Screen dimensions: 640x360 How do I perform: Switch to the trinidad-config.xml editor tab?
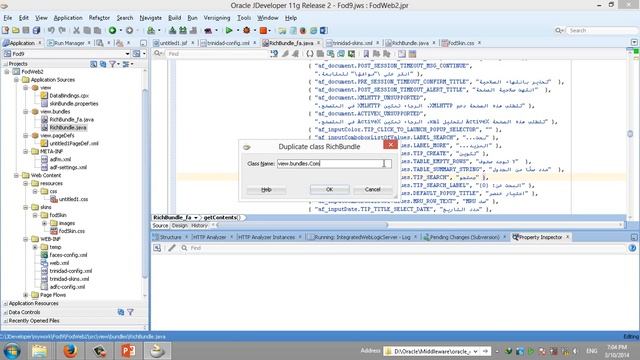click(x=228, y=43)
